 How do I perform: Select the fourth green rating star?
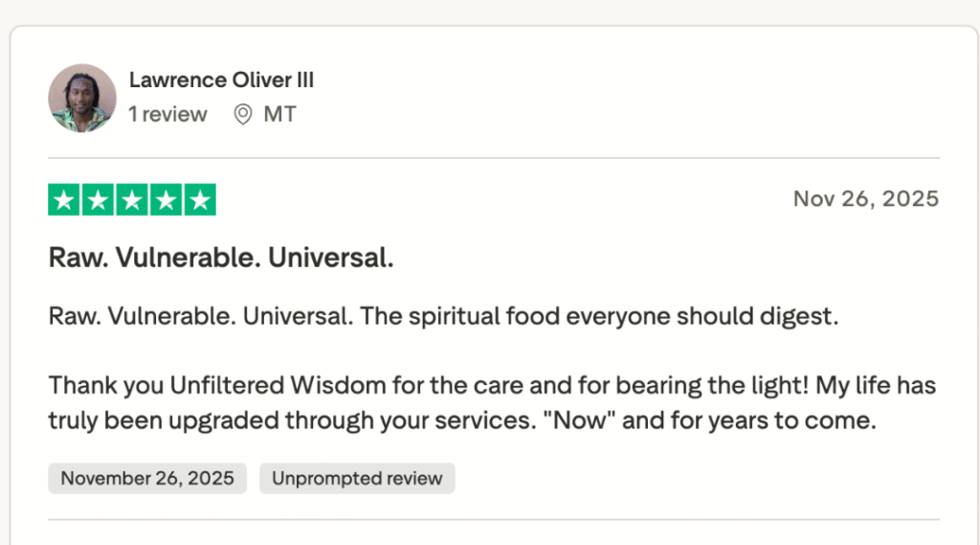[166, 199]
